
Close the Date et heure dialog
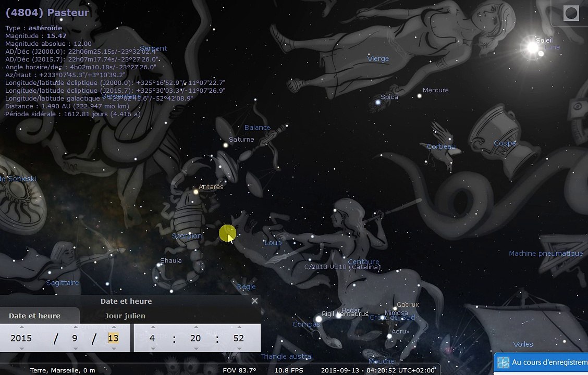[254, 301]
